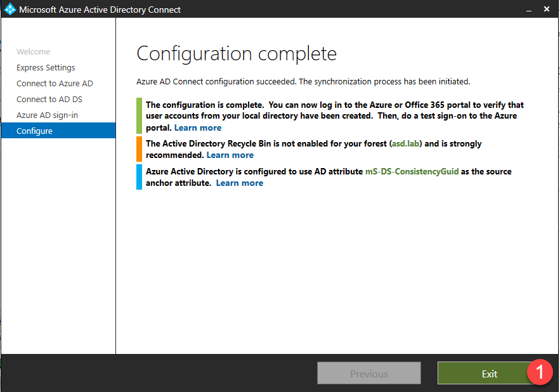Click the green success indicator bar
The width and height of the screenshot is (560, 392).
[x=139, y=115]
